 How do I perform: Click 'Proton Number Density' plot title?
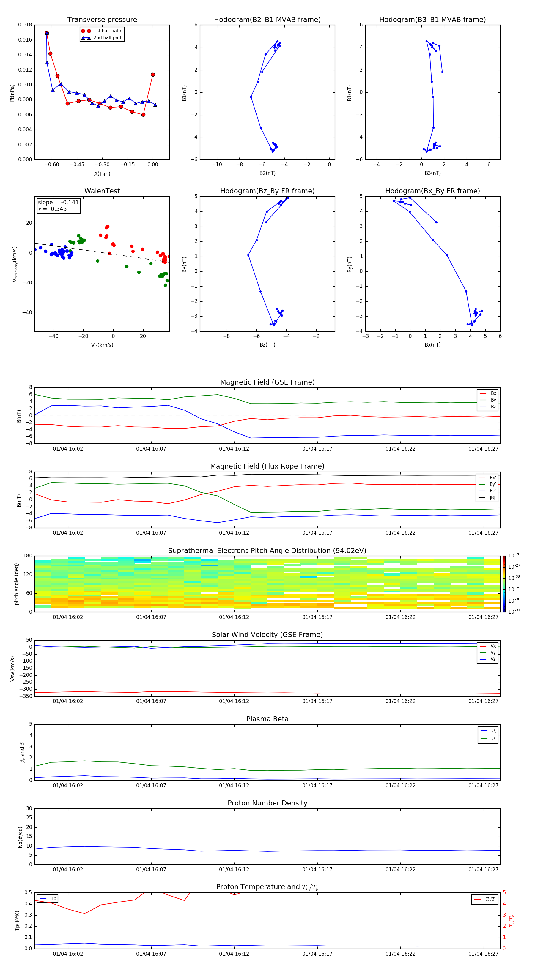(267, 803)
